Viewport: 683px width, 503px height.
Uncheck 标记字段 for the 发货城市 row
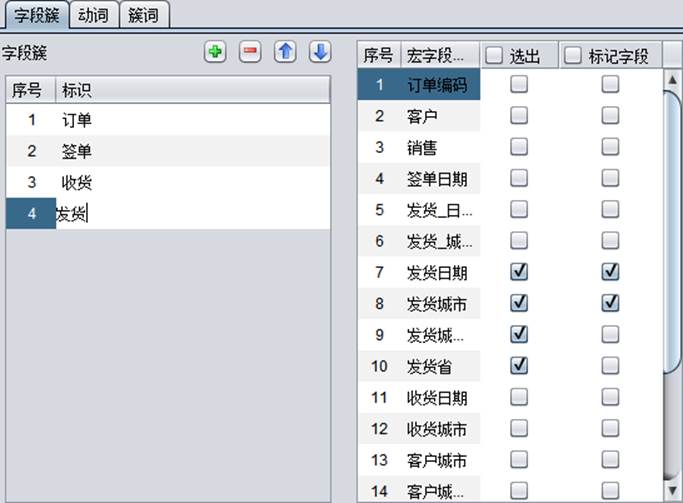610,303
